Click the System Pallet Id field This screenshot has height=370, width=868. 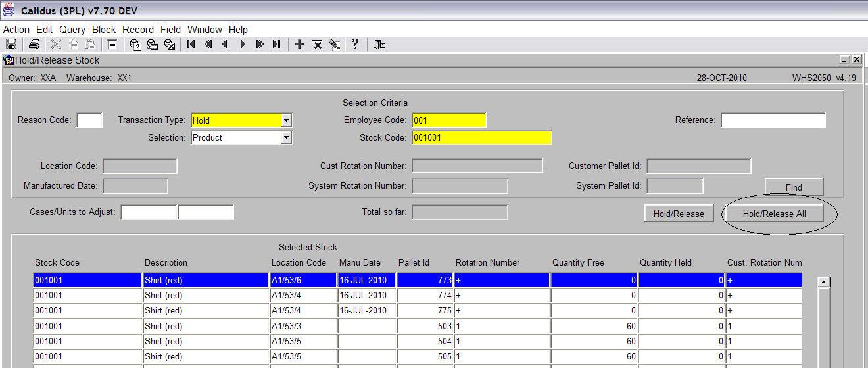[675, 186]
